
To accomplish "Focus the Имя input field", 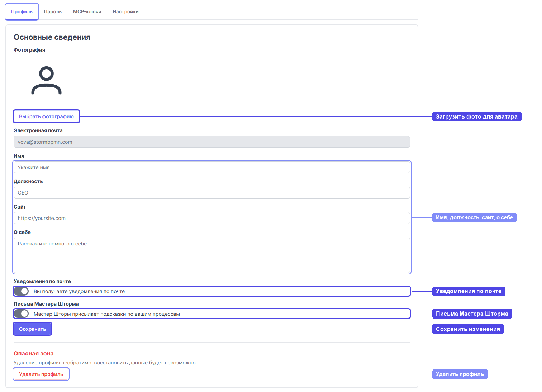I will [x=212, y=167].
